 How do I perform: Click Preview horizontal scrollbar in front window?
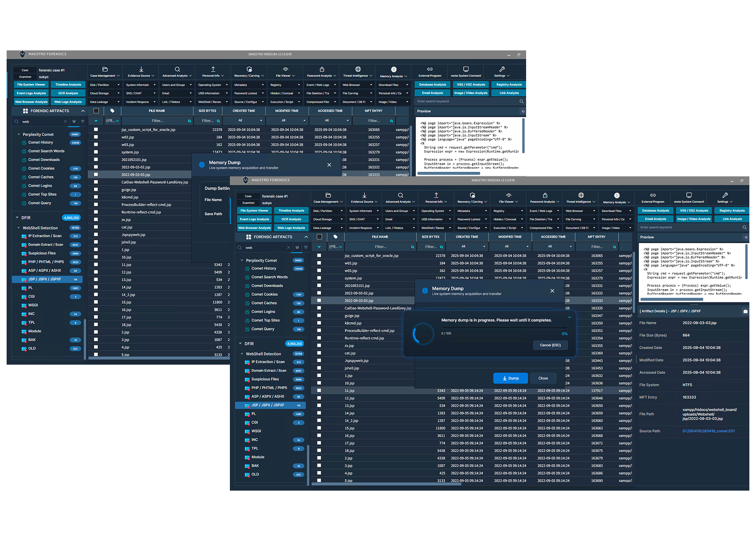tap(672, 299)
